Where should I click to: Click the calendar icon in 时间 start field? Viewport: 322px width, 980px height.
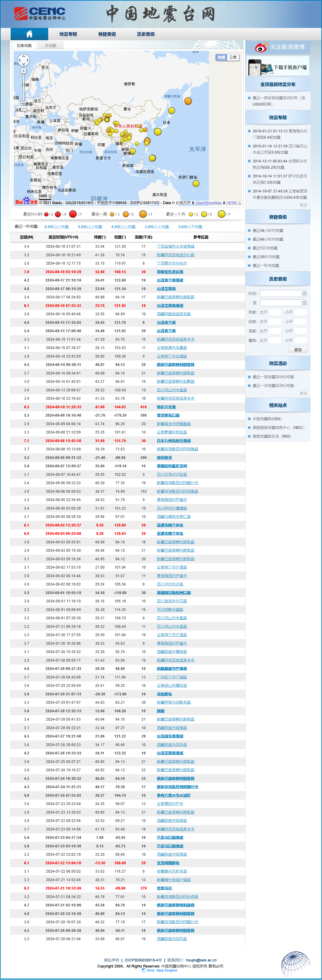303,293
